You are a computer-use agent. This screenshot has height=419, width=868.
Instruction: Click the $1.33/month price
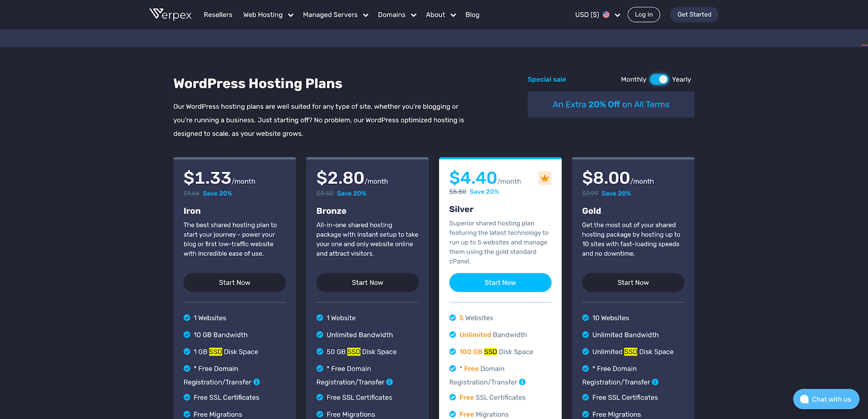tap(219, 178)
